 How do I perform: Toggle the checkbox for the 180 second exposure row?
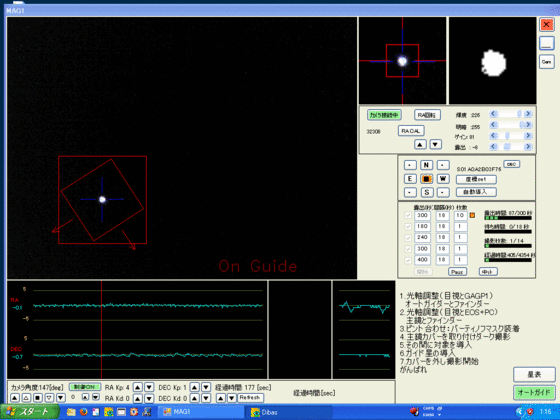click(x=408, y=226)
